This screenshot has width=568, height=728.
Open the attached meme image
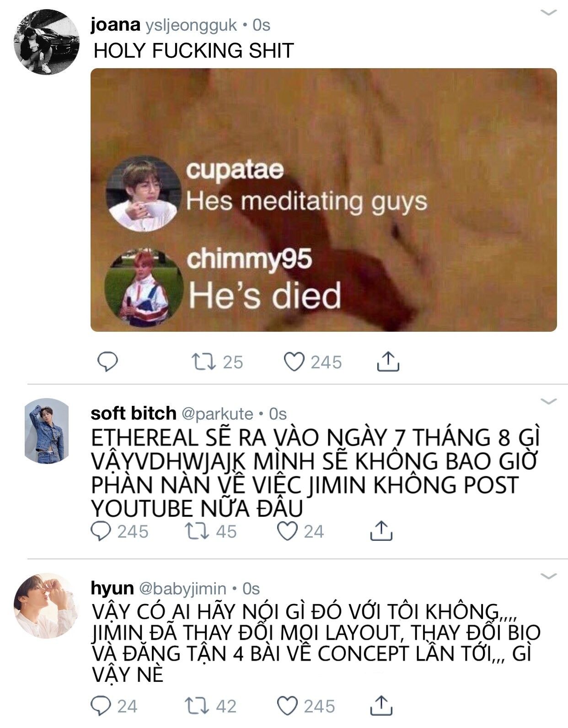click(x=324, y=200)
